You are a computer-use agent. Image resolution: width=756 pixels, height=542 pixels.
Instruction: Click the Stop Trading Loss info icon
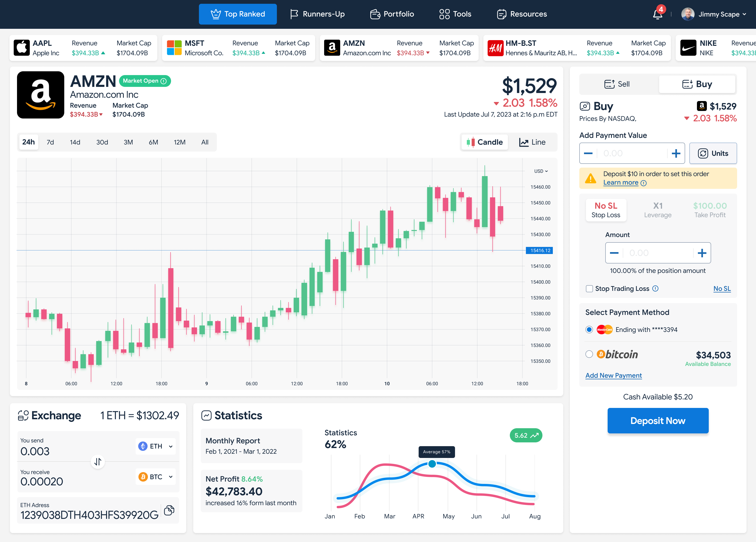tap(655, 288)
